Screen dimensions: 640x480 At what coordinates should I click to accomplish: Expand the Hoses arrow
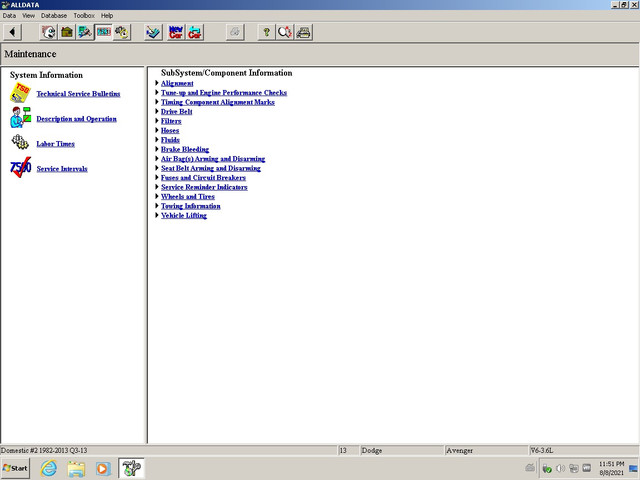tap(157, 130)
